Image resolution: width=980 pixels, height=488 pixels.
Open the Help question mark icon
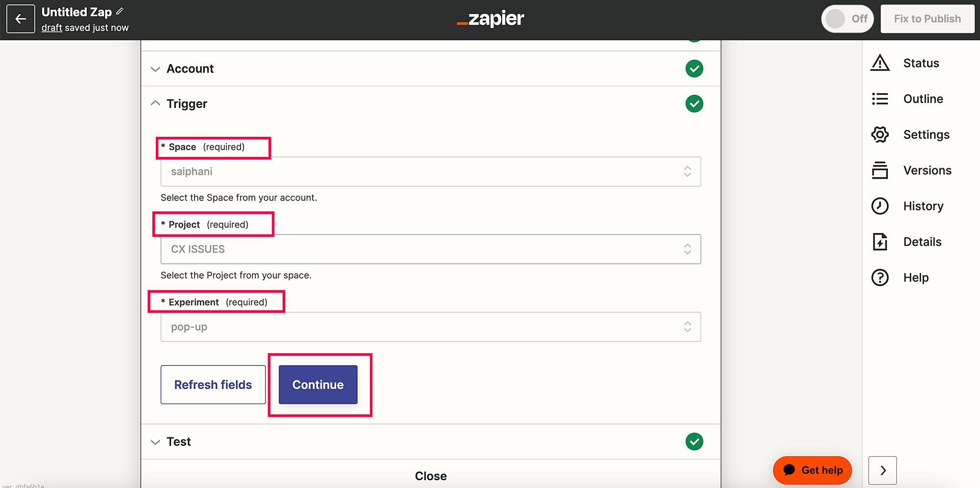point(880,278)
